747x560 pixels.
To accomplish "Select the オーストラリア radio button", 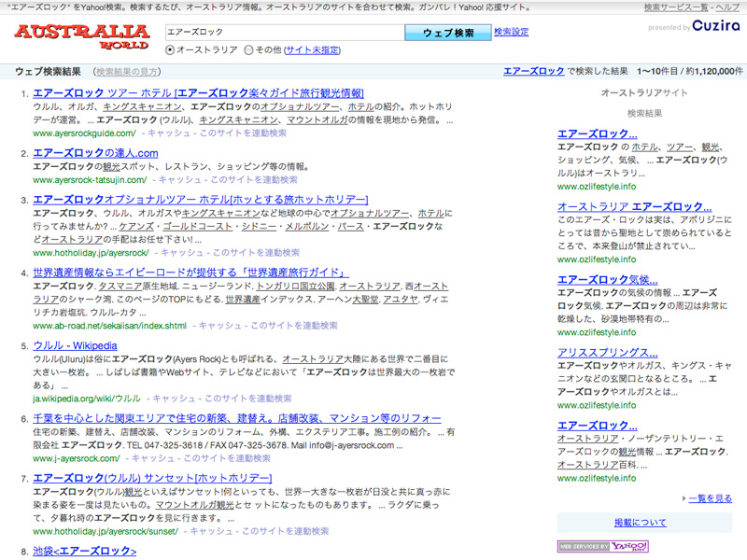I will [x=170, y=50].
